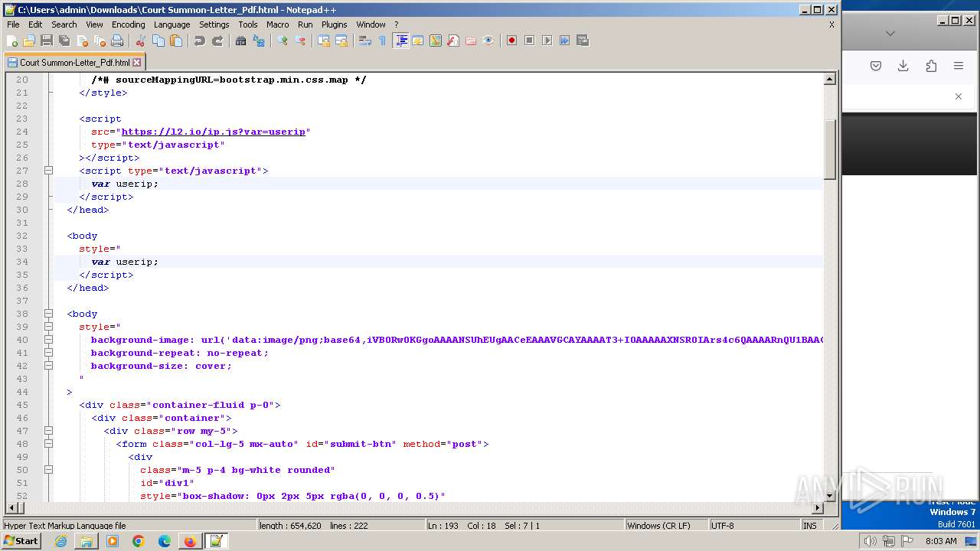The height and width of the screenshot is (551, 980).
Task: Open Firefox downloads arrow icon
Action: pyautogui.click(x=903, y=66)
